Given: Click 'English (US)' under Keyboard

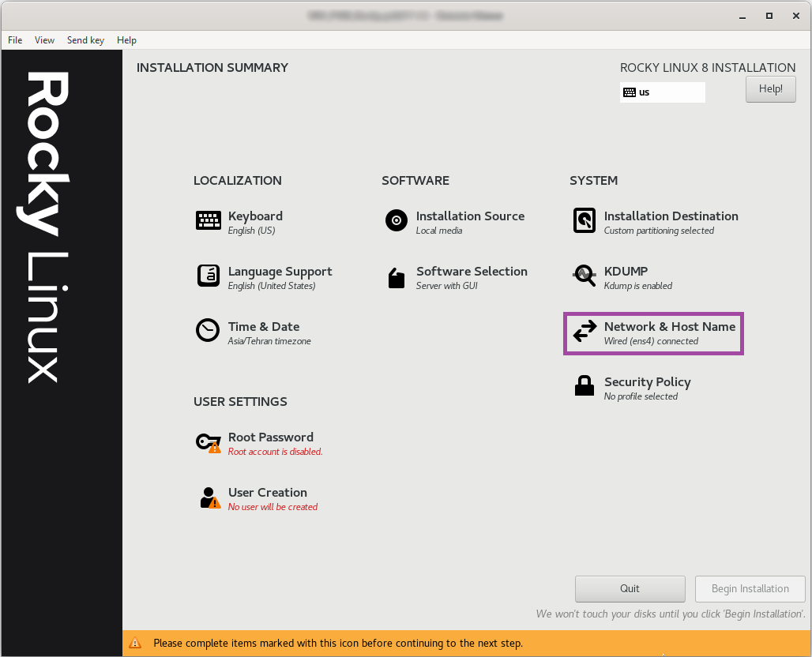Looking at the screenshot, I should pos(251,231).
